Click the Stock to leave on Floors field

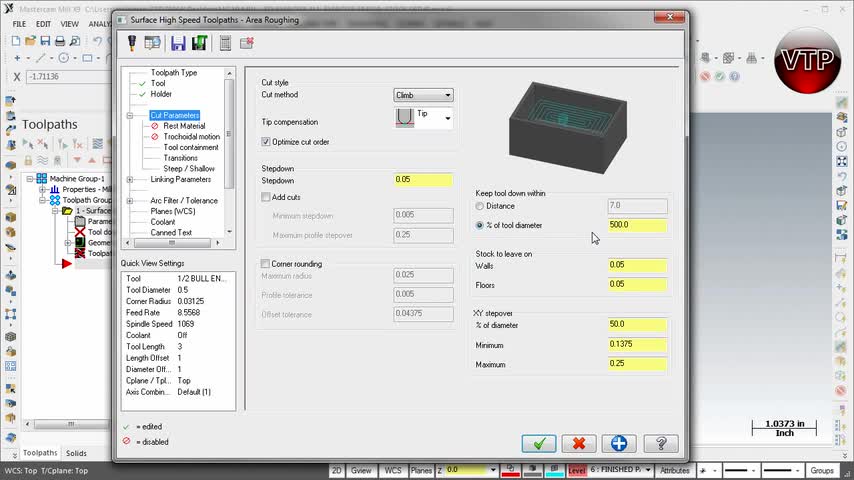click(x=637, y=284)
